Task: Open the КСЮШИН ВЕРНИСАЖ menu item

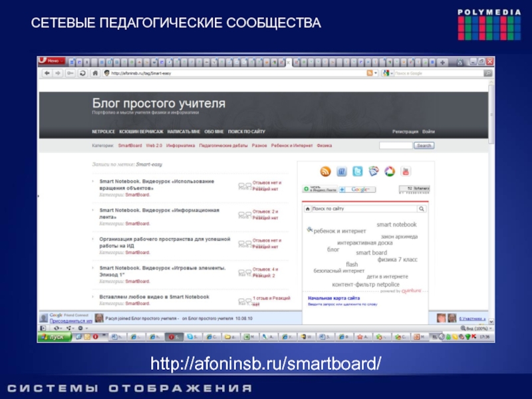Action: pyautogui.click(x=141, y=132)
